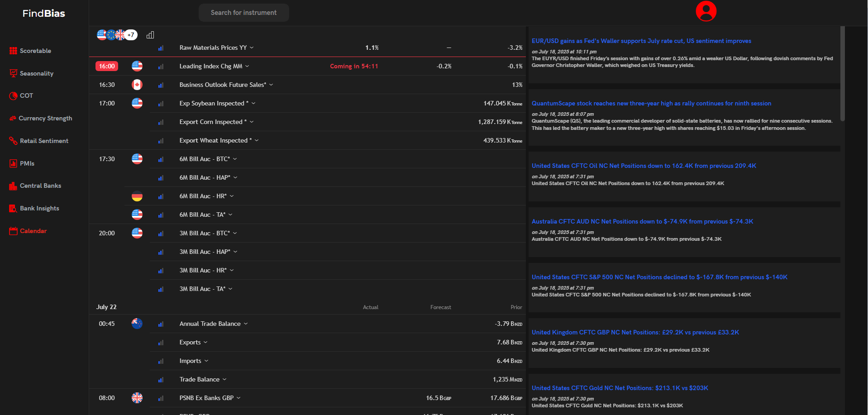Click the Canada flag at 16:30
868x415 pixels.
tap(137, 85)
